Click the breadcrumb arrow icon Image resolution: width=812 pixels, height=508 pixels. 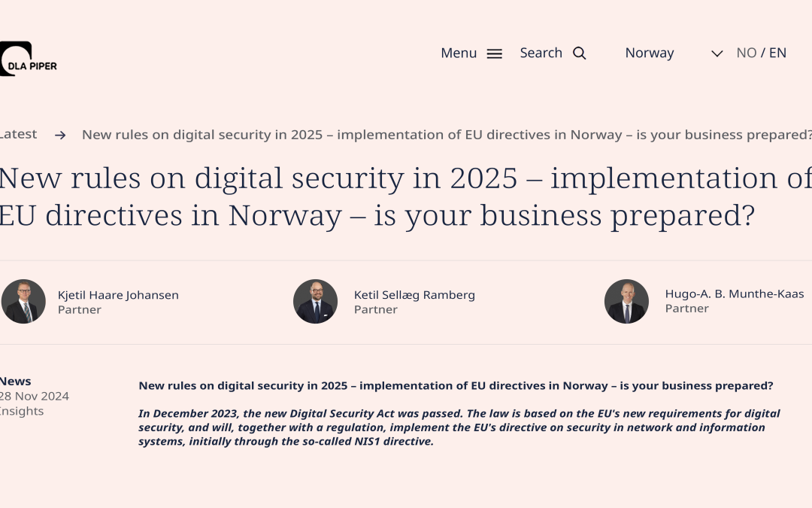[x=60, y=135]
